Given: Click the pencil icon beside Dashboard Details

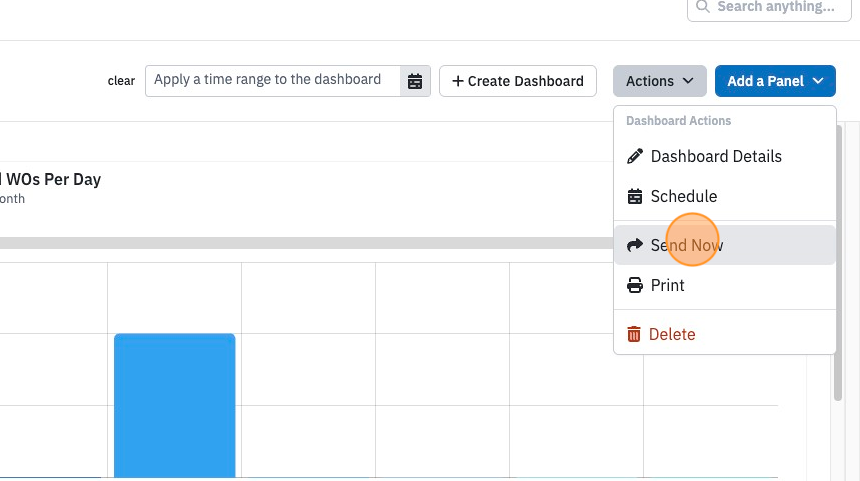Looking at the screenshot, I should coord(635,156).
